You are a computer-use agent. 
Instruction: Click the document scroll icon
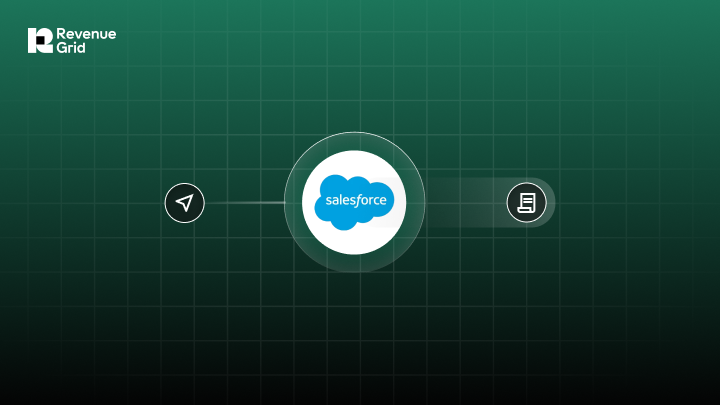coord(525,203)
